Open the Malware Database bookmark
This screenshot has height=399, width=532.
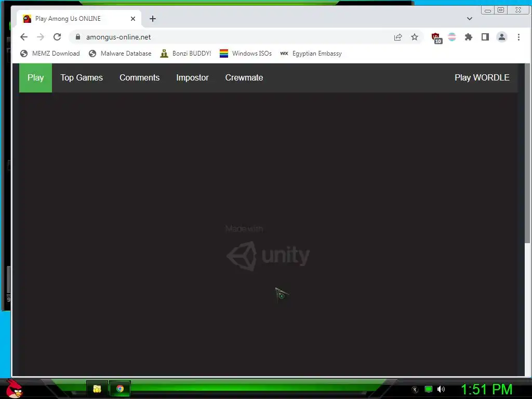click(x=120, y=54)
